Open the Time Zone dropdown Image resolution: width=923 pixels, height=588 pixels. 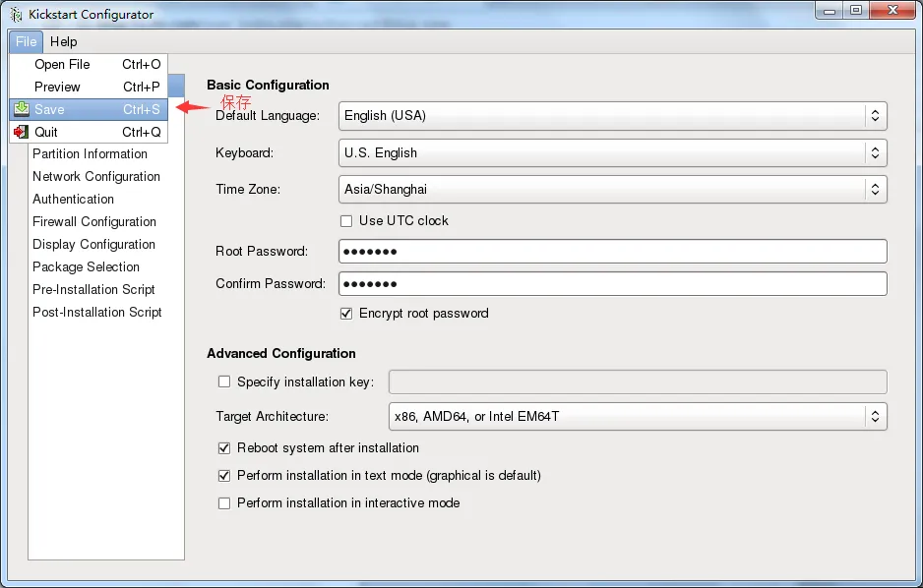613,190
